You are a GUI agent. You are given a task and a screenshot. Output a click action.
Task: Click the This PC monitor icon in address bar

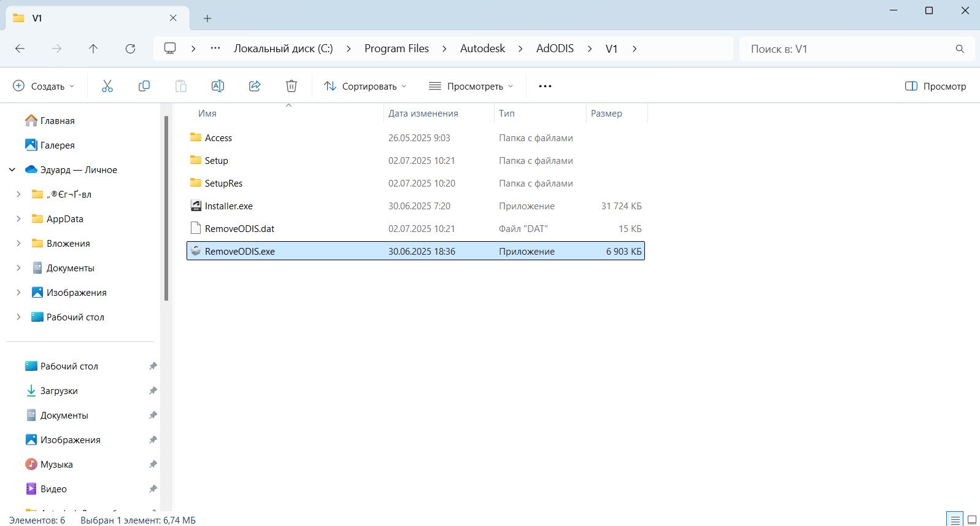click(170, 48)
